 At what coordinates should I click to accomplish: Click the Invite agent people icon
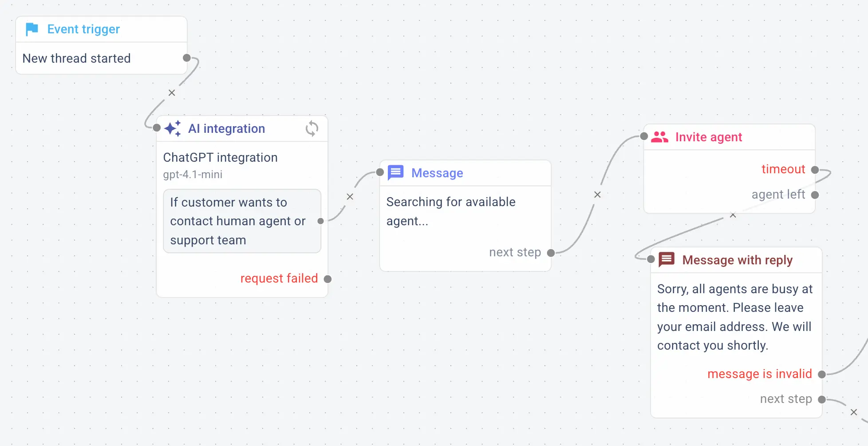tap(661, 137)
